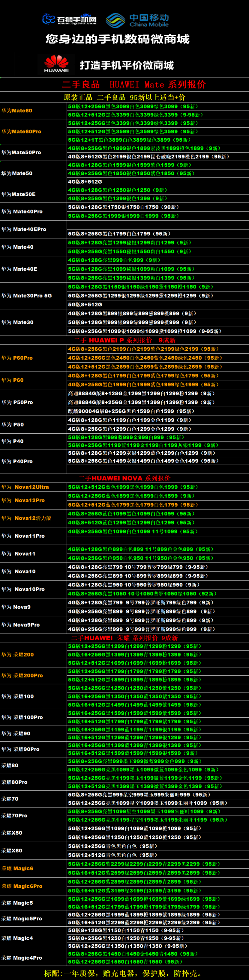Select the '华为 Mate40Pro' model cell
249x980 pixels.
point(34,211)
